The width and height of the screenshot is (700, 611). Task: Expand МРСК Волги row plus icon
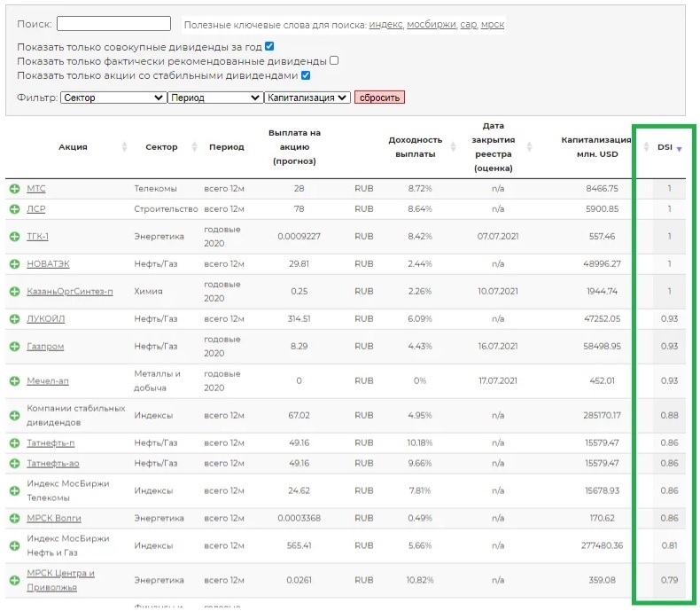coord(15,518)
